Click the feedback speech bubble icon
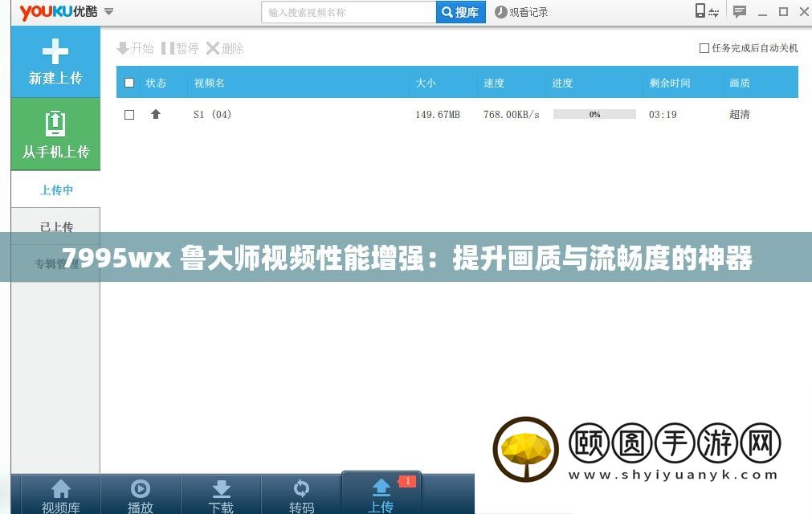 [x=740, y=11]
